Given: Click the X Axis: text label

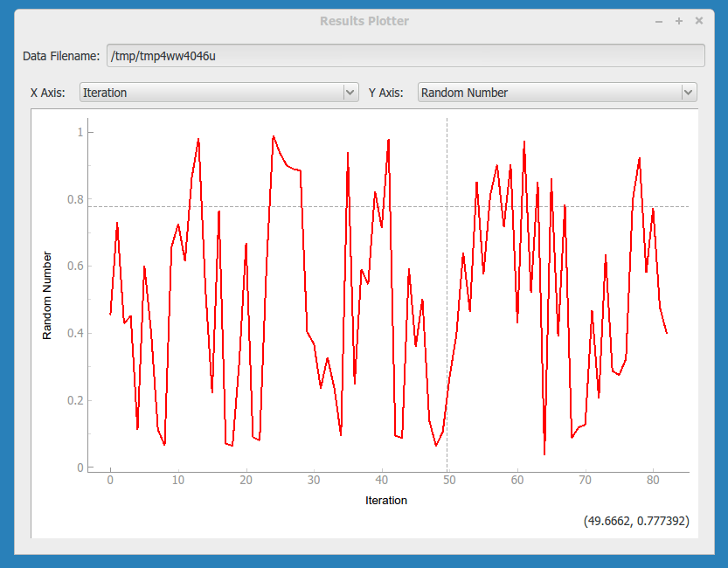Looking at the screenshot, I should pos(46,92).
